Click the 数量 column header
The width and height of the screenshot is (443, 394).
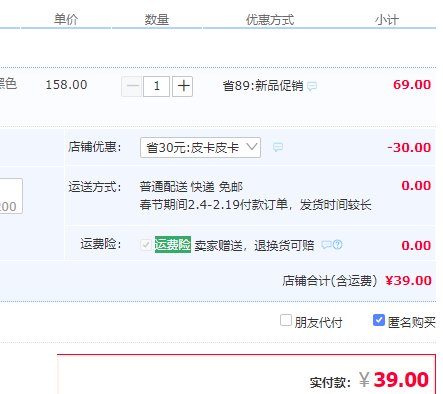point(157,20)
